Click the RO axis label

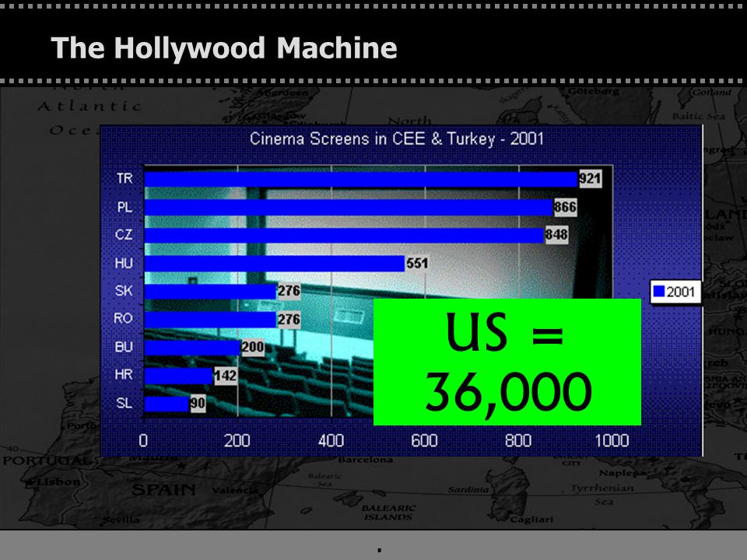(124, 318)
